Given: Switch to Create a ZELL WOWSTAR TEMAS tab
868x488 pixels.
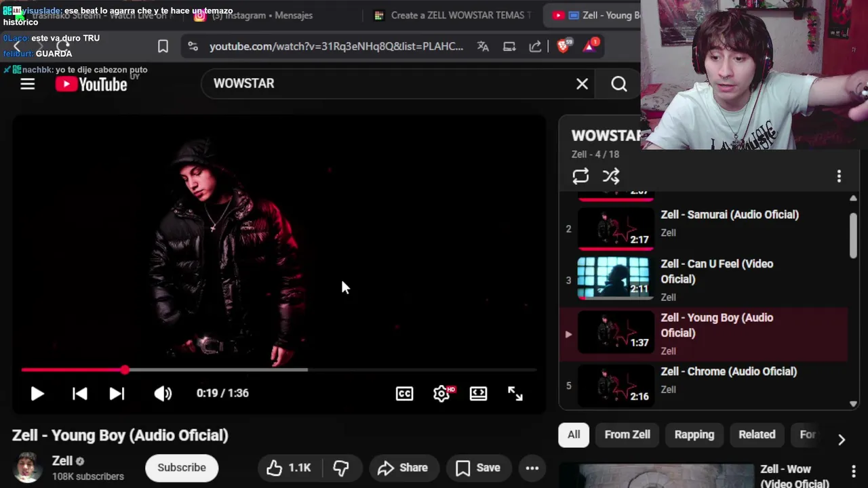Looking at the screenshot, I should coord(453,15).
